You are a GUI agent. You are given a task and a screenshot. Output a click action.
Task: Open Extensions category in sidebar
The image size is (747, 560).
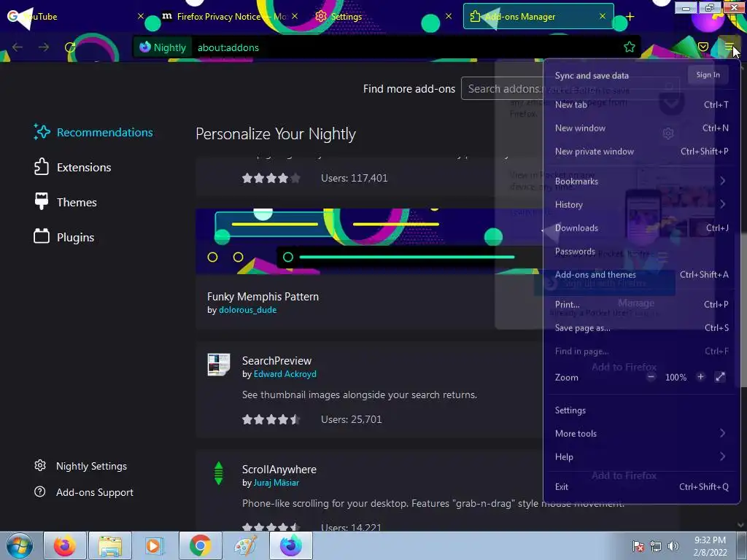coord(72,167)
